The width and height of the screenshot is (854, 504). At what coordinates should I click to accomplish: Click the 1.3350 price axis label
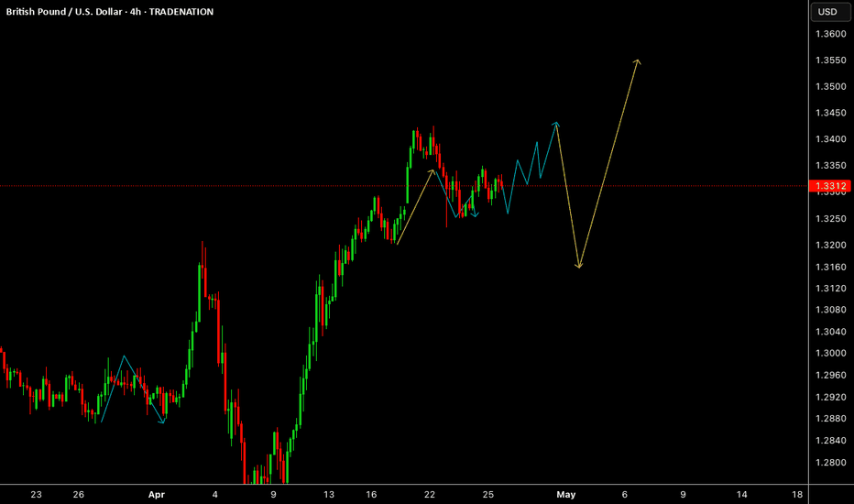tap(830, 166)
